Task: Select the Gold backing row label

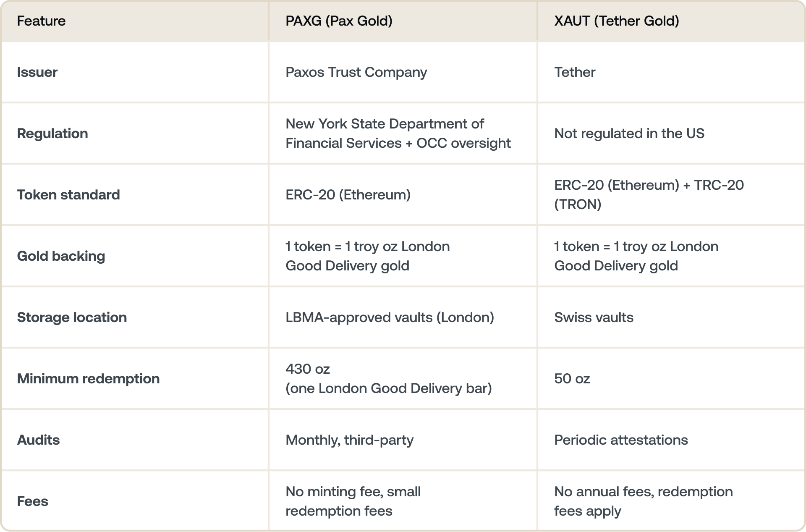Action: point(61,256)
